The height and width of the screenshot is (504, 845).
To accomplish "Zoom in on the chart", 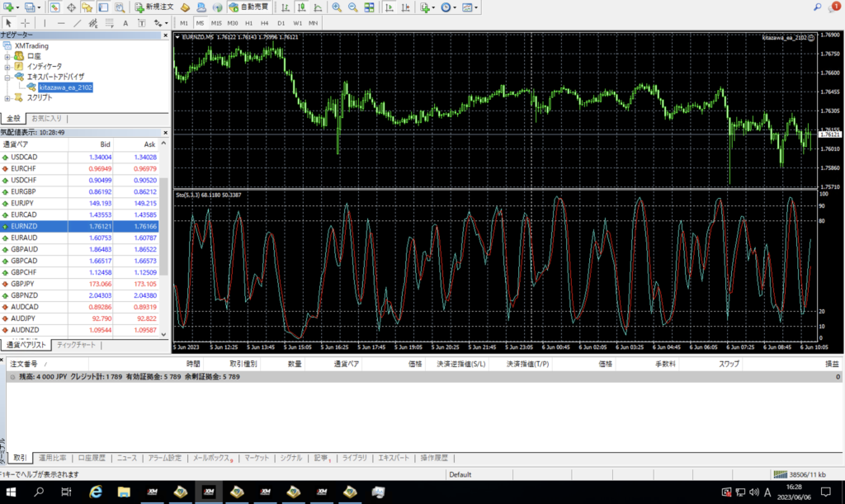I will point(337,7).
